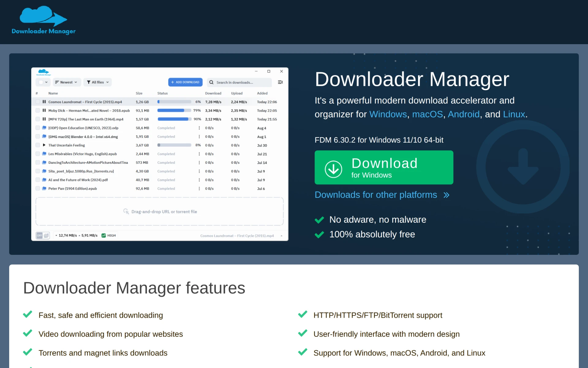Expand the Newest sort dropdown

click(67, 82)
